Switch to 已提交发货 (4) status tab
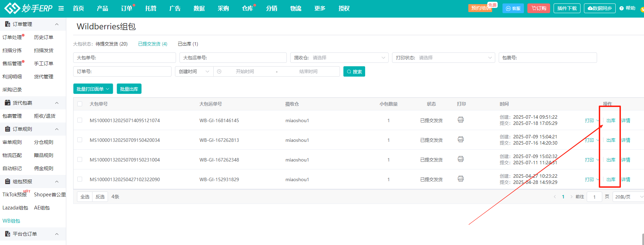644x245 pixels. [153, 44]
